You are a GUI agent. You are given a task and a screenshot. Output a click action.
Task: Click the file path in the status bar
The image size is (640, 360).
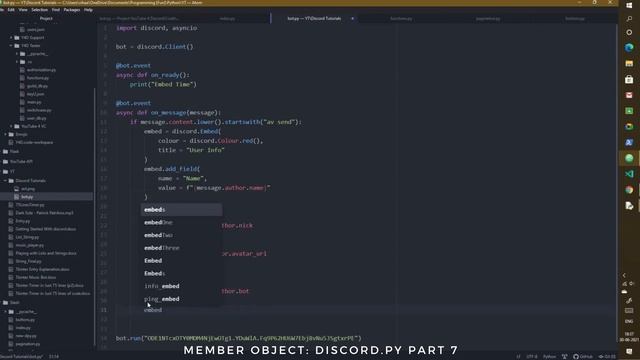[22, 357]
